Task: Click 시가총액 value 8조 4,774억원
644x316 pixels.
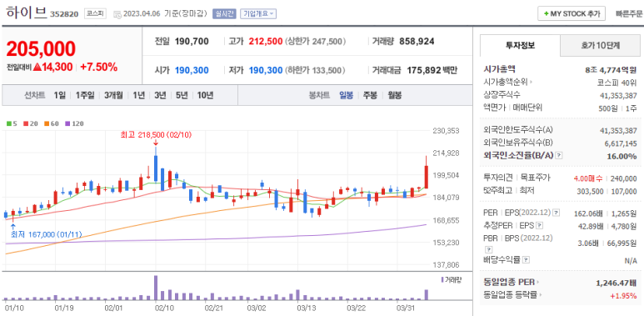Action: click(x=612, y=69)
